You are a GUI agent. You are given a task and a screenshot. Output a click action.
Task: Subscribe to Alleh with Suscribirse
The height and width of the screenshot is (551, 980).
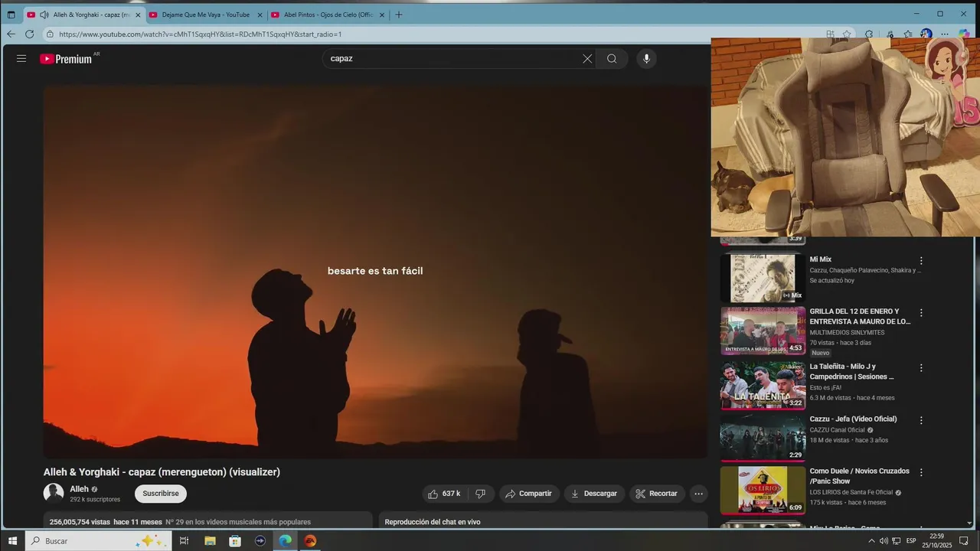click(161, 494)
